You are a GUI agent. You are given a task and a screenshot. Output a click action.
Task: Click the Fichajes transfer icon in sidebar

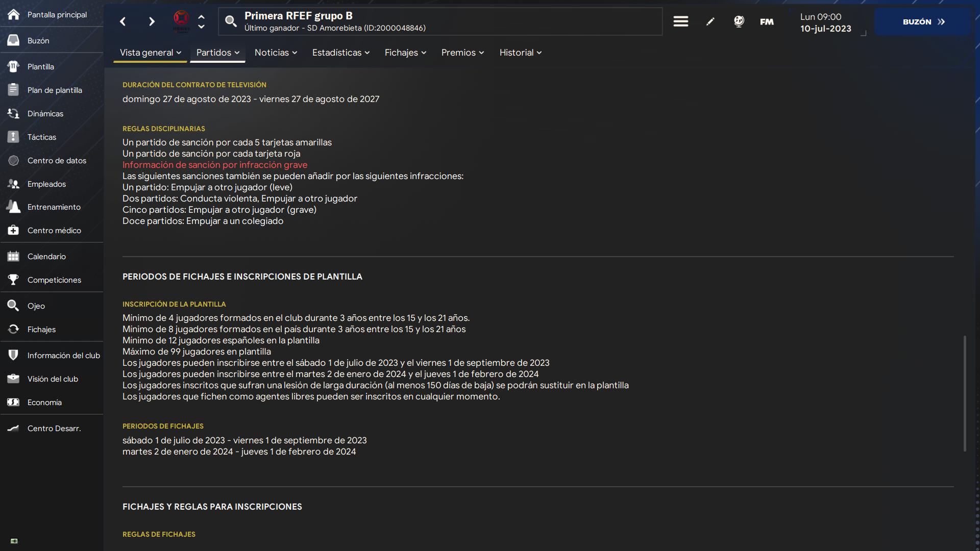pos(14,329)
